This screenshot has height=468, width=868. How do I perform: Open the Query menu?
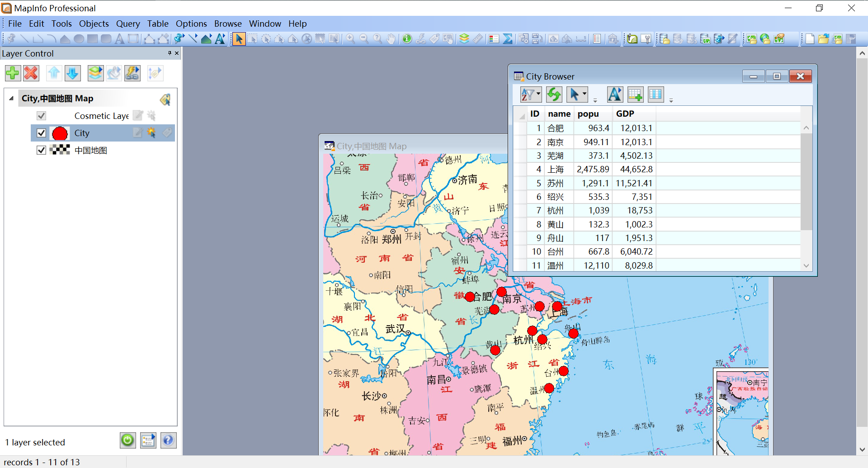click(127, 24)
